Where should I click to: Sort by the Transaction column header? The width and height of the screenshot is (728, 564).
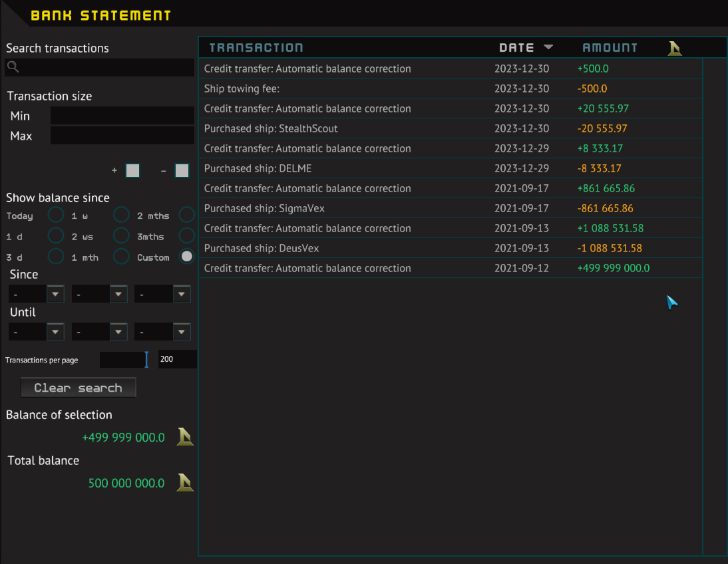coord(256,48)
